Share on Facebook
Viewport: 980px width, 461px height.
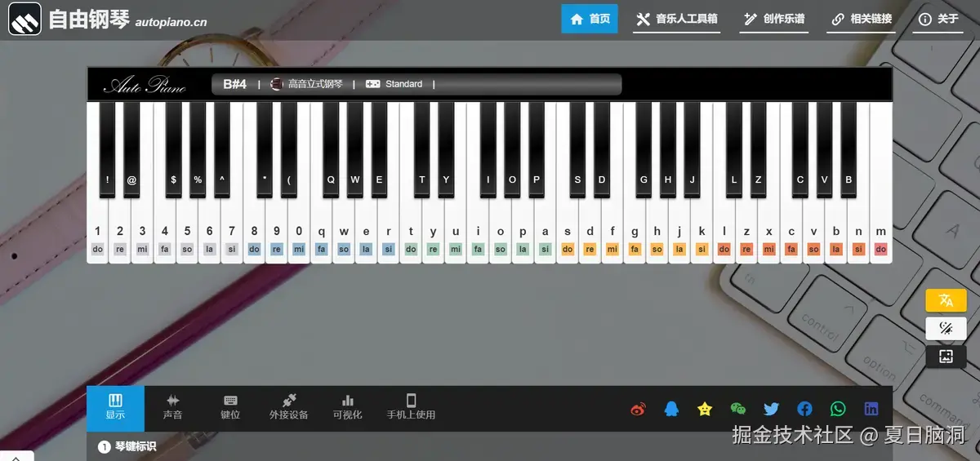tap(804, 409)
